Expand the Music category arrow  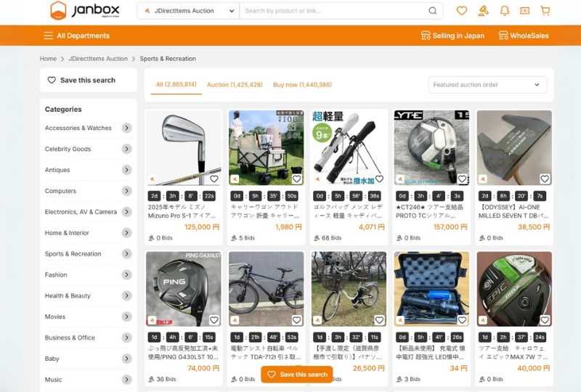[126, 380]
